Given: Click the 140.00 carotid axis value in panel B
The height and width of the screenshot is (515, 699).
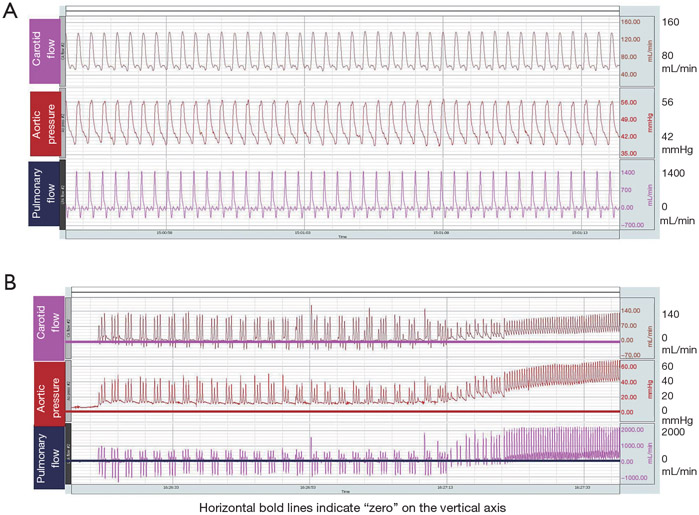Looking at the screenshot, I should tap(630, 310).
